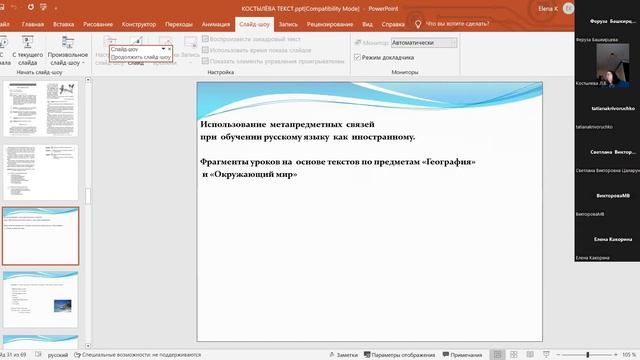Start the slideshow from status bar icon
Image resolution: width=640 pixels, height=360 pixels.
click(x=546, y=355)
